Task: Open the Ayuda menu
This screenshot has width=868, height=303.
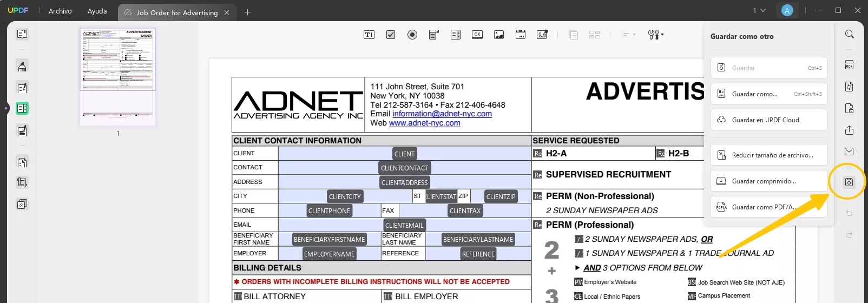Action: point(97,11)
